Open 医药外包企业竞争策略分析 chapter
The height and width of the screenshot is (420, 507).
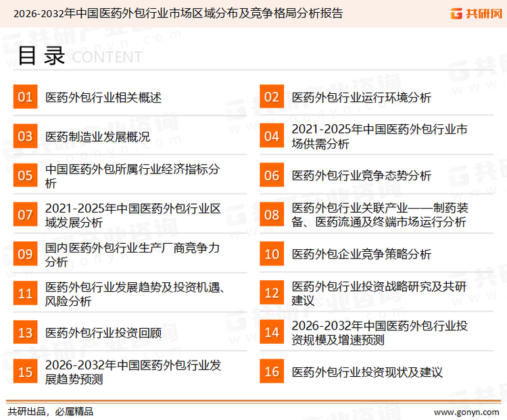tap(361, 255)
